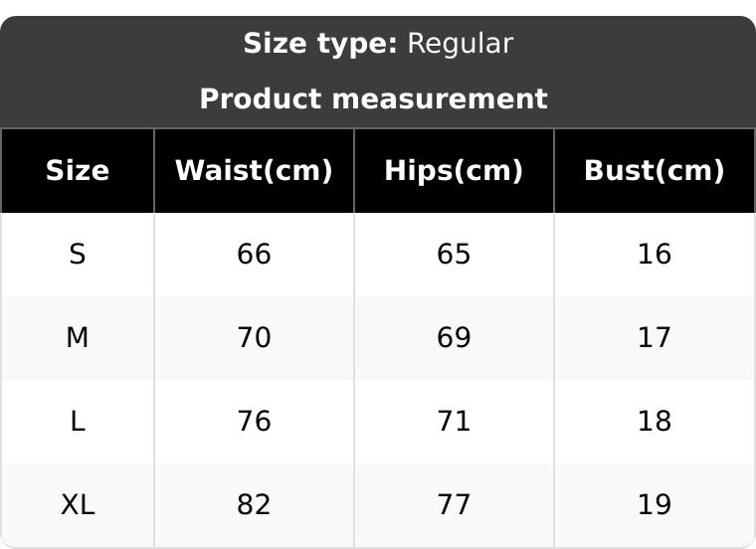Select the S size row label
The height and width of the screenshot is (549, 756).
(x=78, y=255)
